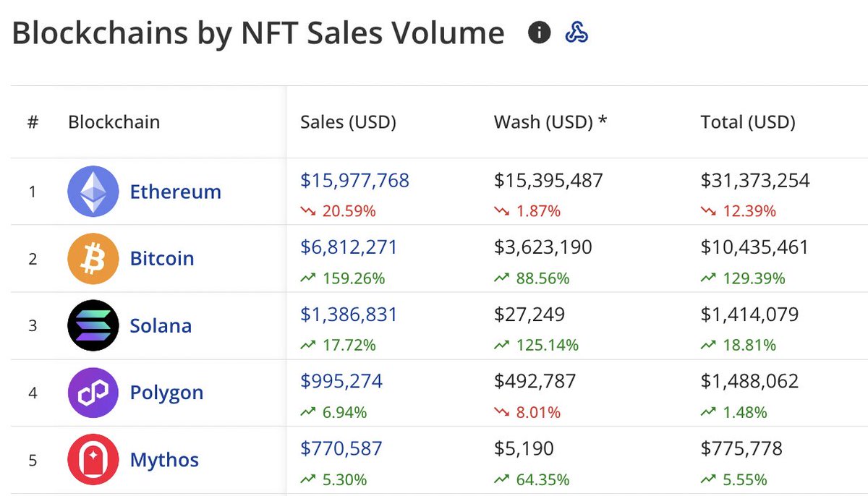Open the Bitcoin blockchain link
868x496 pixels.
pos(162,258)
